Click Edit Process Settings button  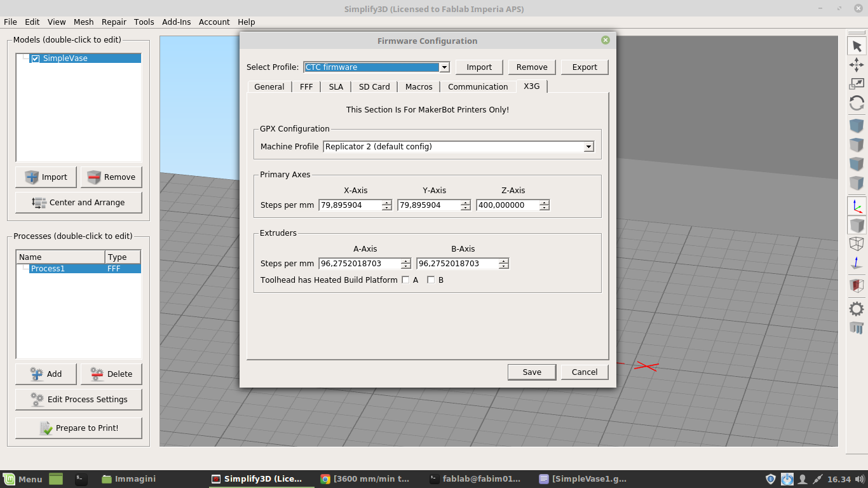79,400
